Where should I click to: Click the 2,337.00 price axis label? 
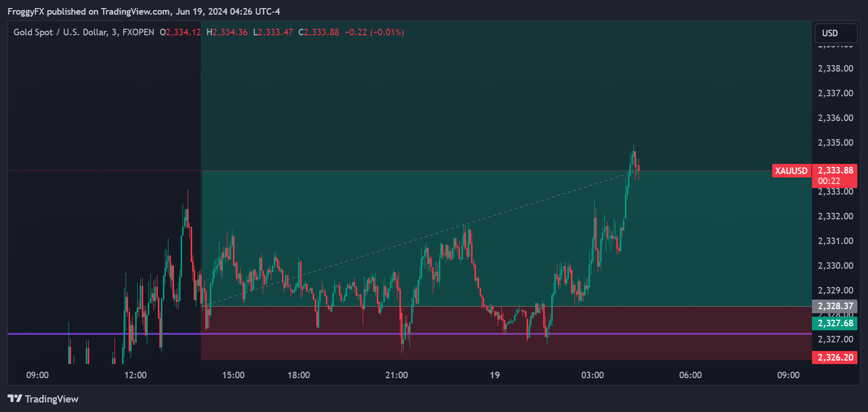(x=835, y=93)
